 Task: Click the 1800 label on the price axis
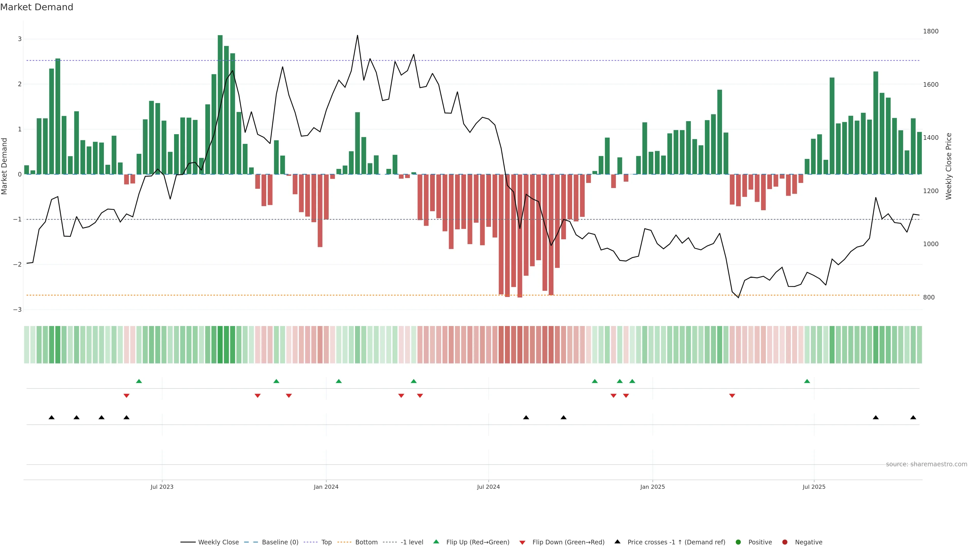point(930,31)
